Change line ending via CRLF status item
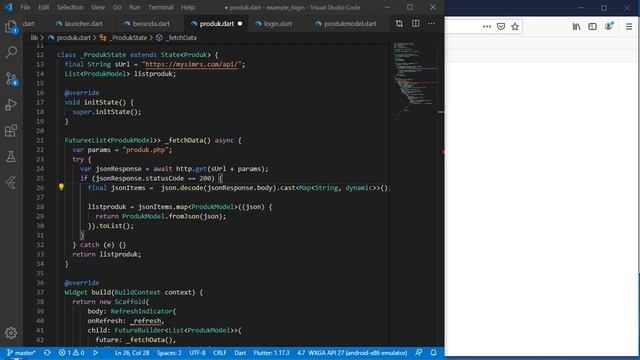This screenshot has width=640, height=360. pos(220,353)
